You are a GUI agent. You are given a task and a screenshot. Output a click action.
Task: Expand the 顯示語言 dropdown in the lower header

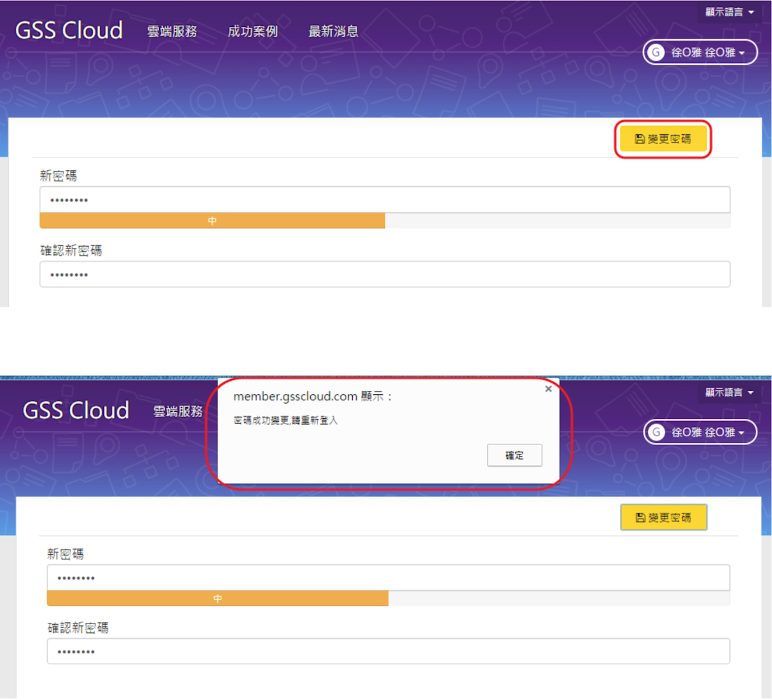click(x=729, y=393)
